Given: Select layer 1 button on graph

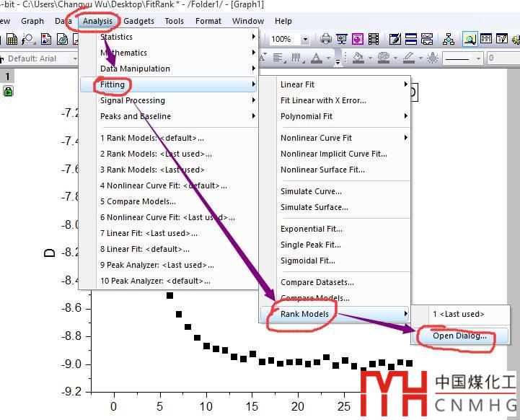Looking at the screenshot, I should [x=7, y=76].
